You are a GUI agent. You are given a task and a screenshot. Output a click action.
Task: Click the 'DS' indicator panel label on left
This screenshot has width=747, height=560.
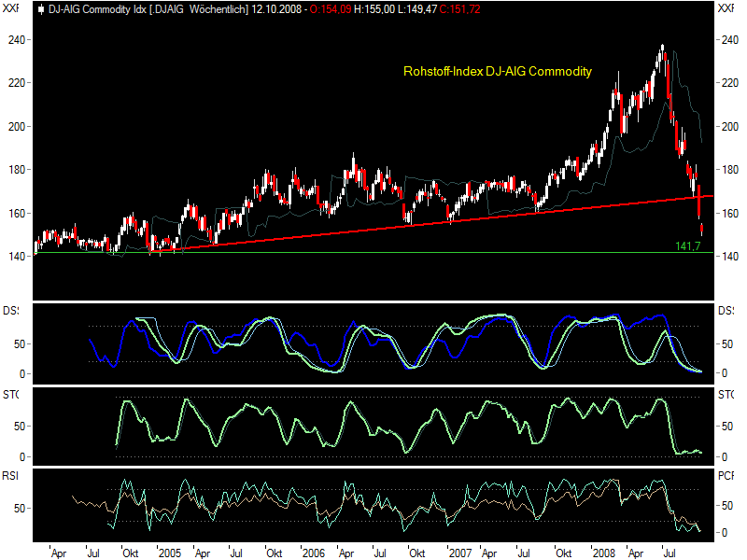tap(11, 311)
